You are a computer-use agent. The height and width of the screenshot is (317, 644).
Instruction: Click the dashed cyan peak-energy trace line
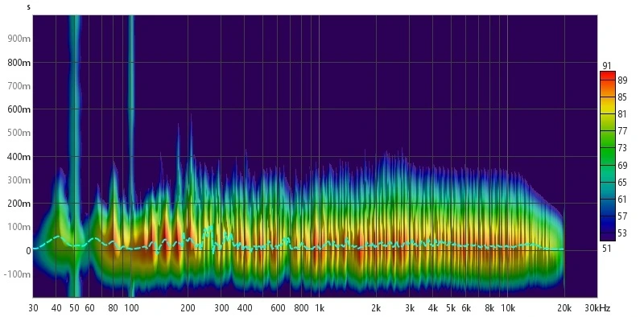coord(299,241)
